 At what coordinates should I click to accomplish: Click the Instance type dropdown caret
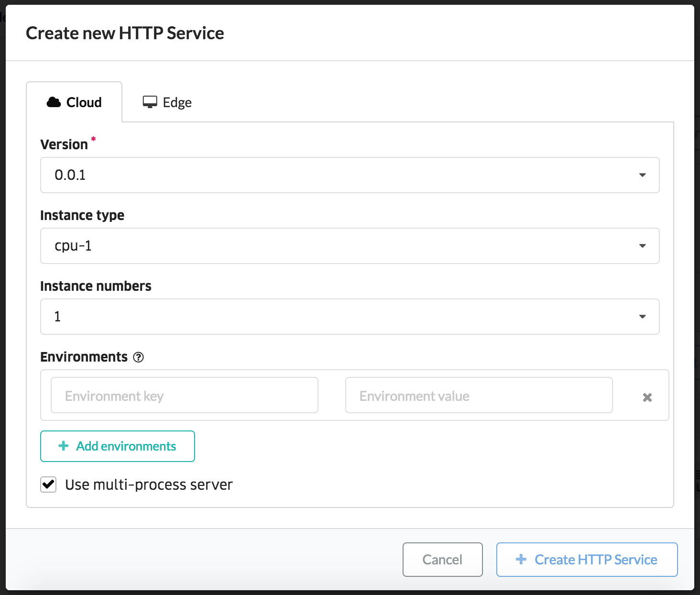coord(643,246)
